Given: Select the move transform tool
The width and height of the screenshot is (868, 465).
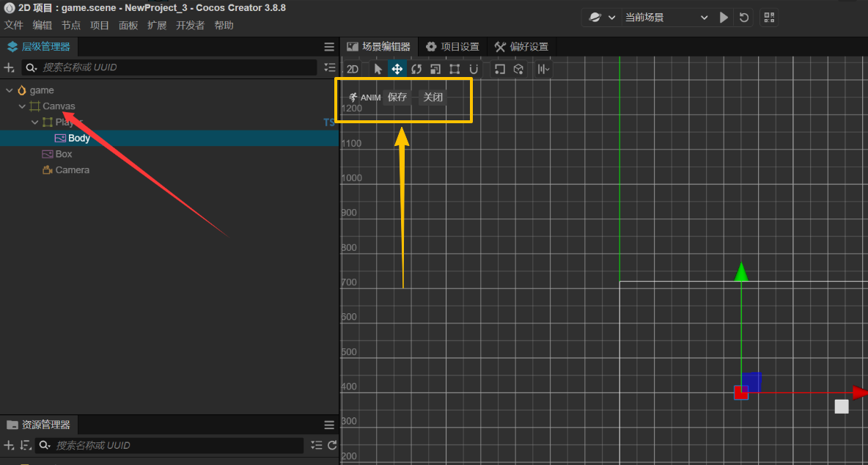Looking at the screenshot, I should (x=397, y=69).
